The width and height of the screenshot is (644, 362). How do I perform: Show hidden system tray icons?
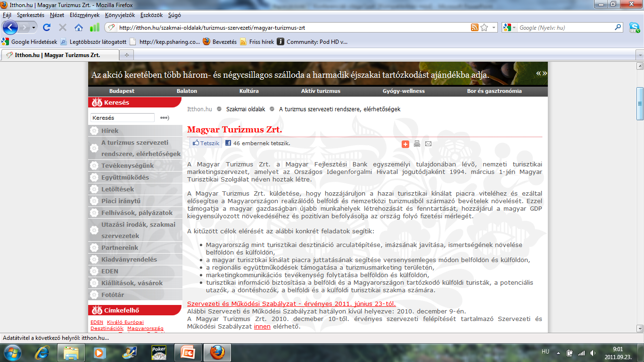point(559,352)
